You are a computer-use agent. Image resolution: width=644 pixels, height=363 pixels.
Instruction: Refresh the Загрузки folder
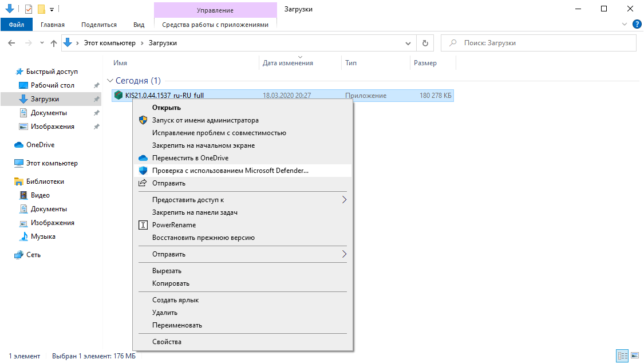(425, 42)
